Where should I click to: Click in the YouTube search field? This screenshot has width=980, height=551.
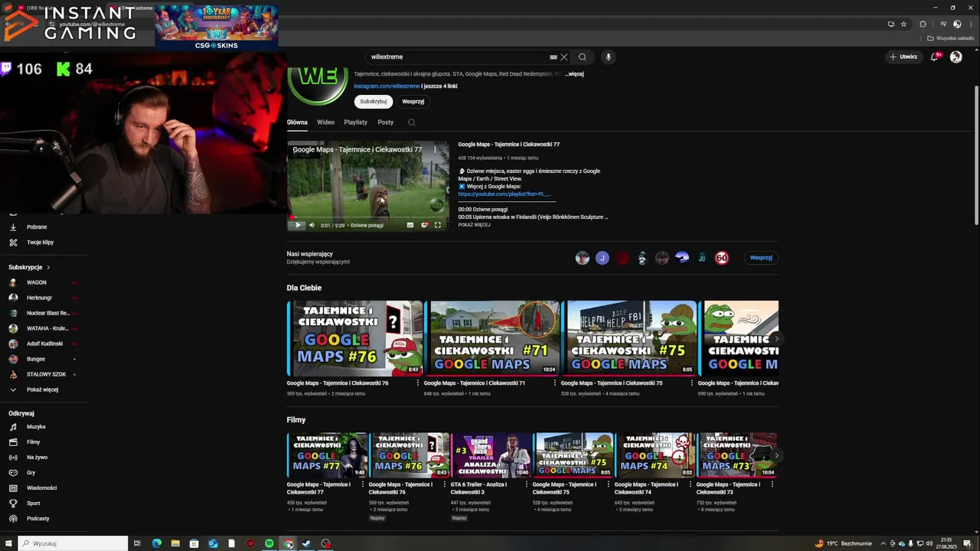point(459,57)
